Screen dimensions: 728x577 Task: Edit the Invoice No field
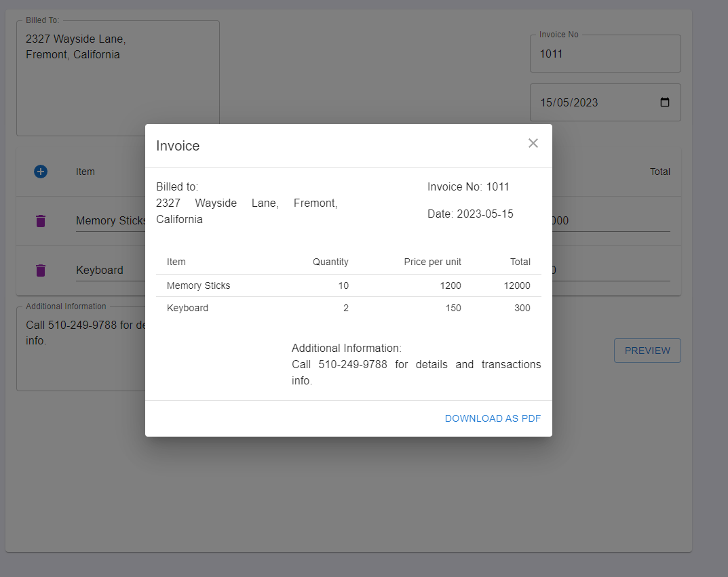tap(605, 54)
